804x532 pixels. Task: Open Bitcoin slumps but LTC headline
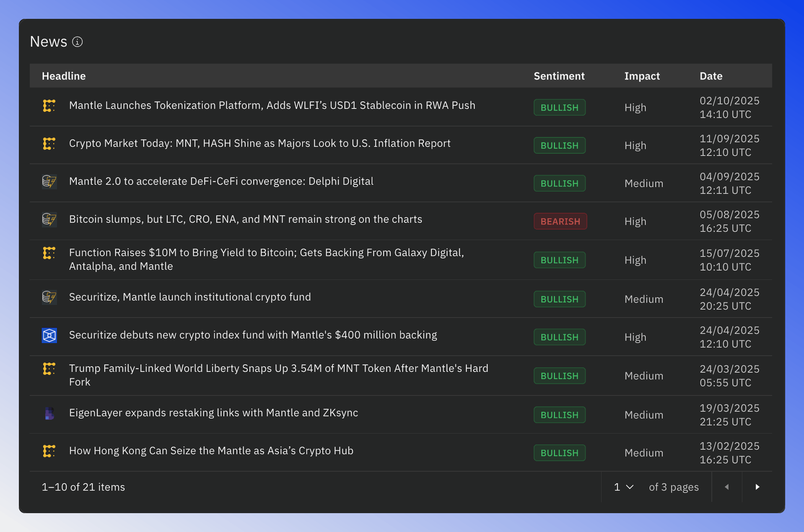(x=246, y=219)
